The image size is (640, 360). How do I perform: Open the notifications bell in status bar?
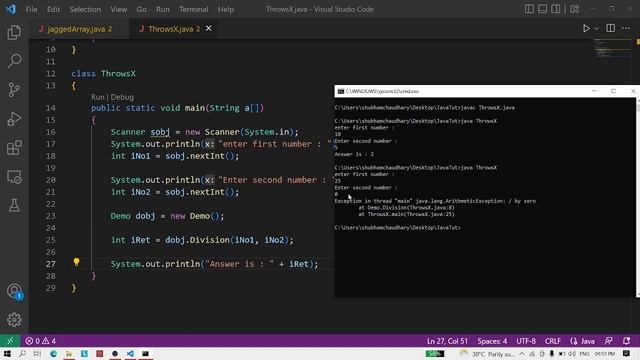pyautogui.click(x=627, y=341)
